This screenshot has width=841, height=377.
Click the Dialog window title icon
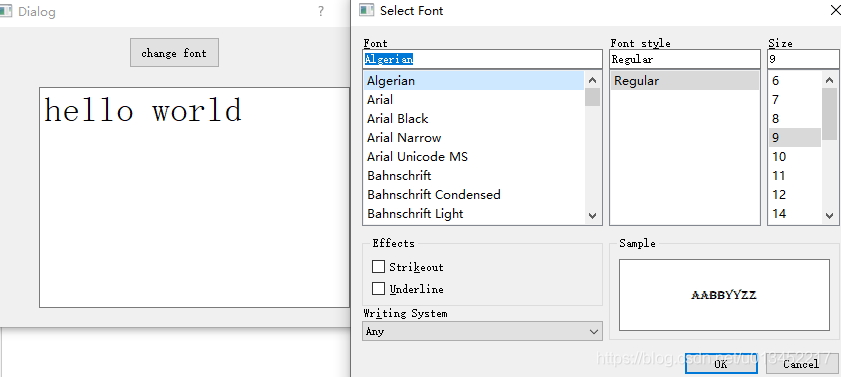coord(6,11)
